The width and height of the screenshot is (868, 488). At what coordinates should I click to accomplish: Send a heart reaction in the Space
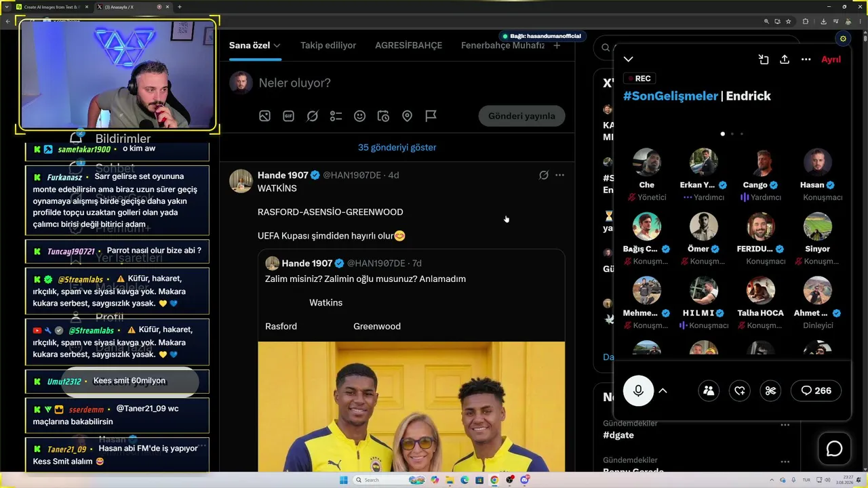(740, 390)
